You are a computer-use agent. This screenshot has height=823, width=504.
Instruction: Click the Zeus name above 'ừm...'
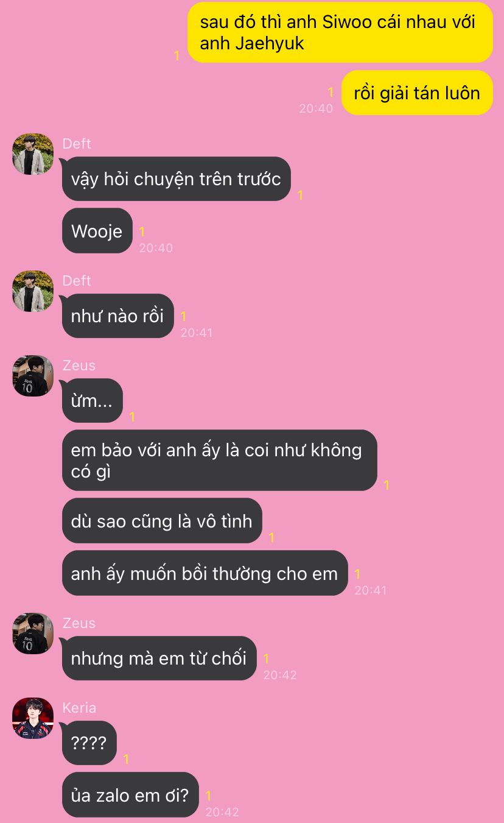(79, 365)
